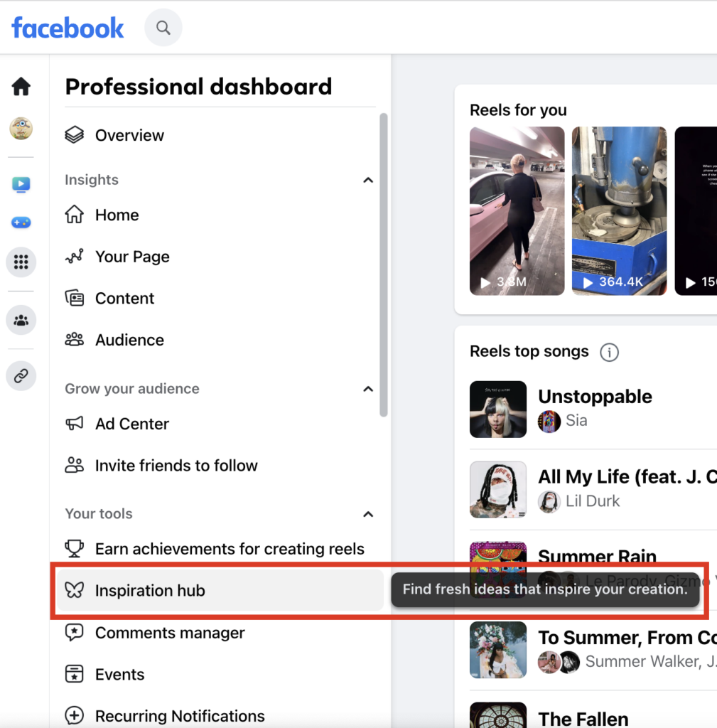Screen dimensions: 717x728
Task: Open the Ad Center
Action: (x=132, y=424)
